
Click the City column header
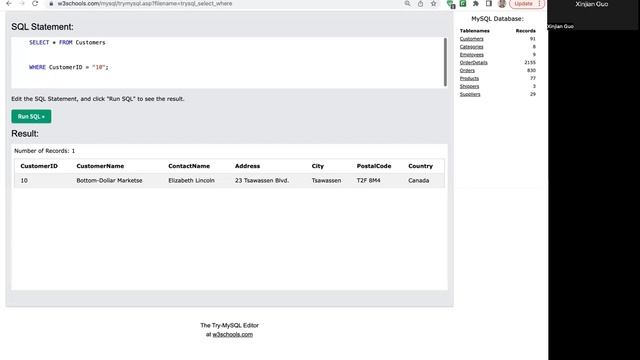coord(318,166)
